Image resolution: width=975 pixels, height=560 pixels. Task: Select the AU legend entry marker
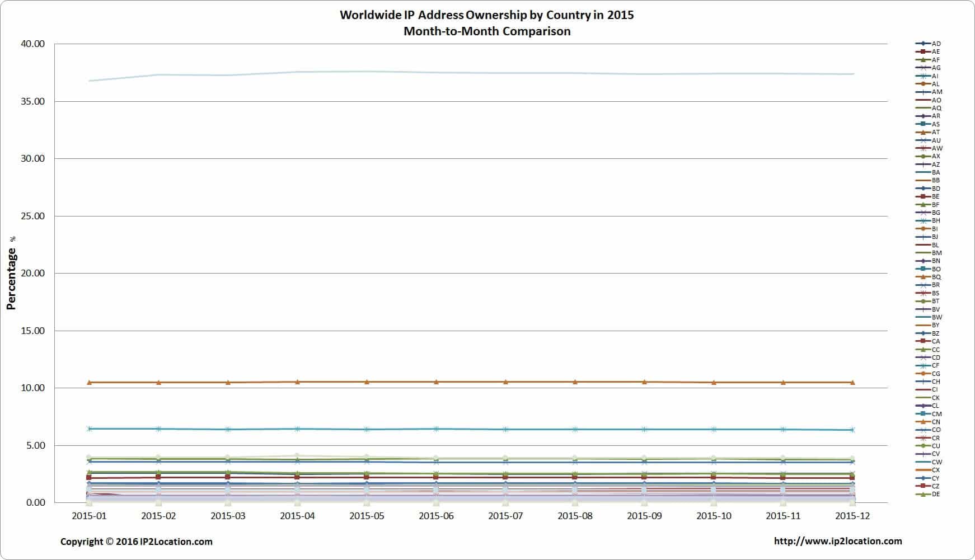coord(923,140)
